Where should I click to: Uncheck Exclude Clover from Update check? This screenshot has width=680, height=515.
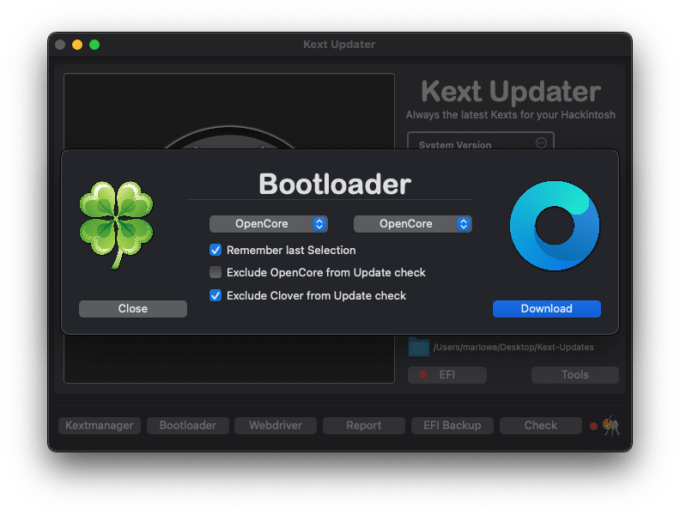pos(216,296)
